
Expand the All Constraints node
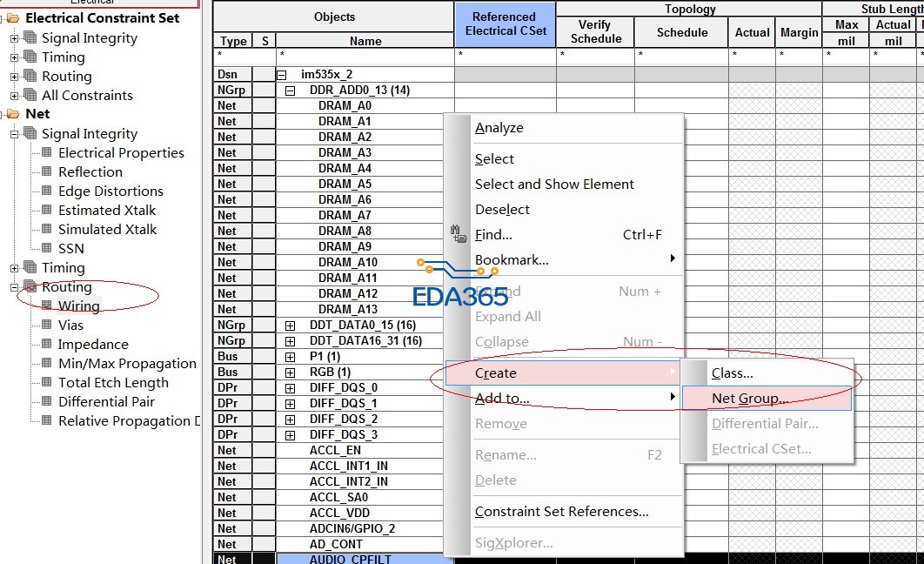coord(14,96)
